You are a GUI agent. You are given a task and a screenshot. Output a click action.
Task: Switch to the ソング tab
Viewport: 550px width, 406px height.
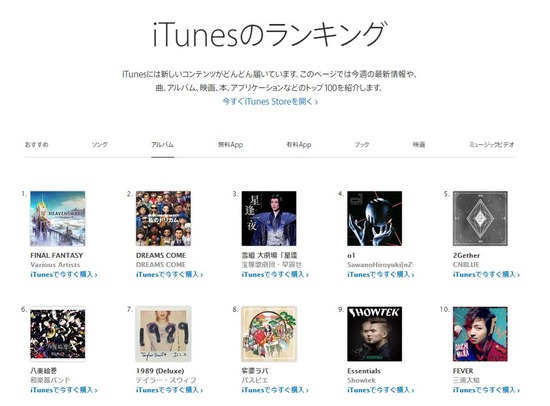(100, 145)
